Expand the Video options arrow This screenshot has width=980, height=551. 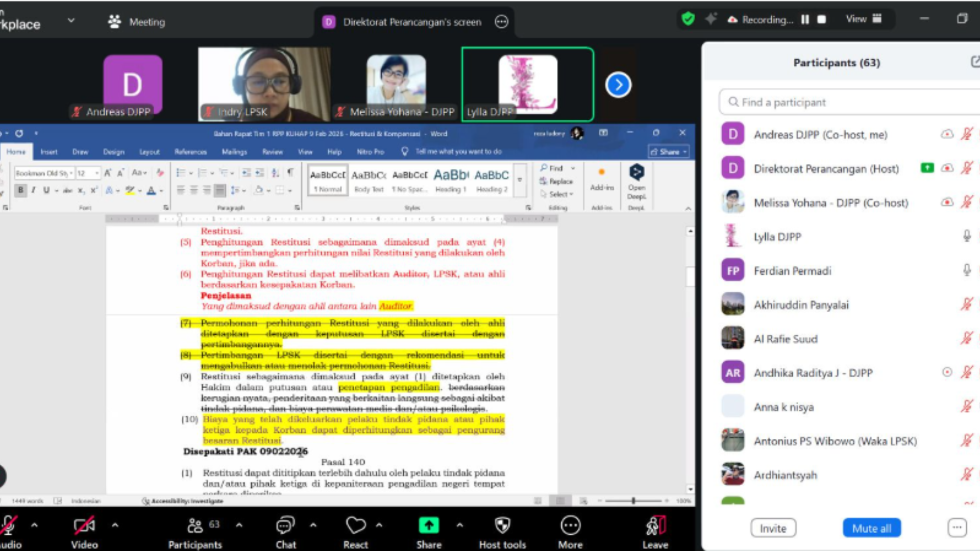point(115,524)
